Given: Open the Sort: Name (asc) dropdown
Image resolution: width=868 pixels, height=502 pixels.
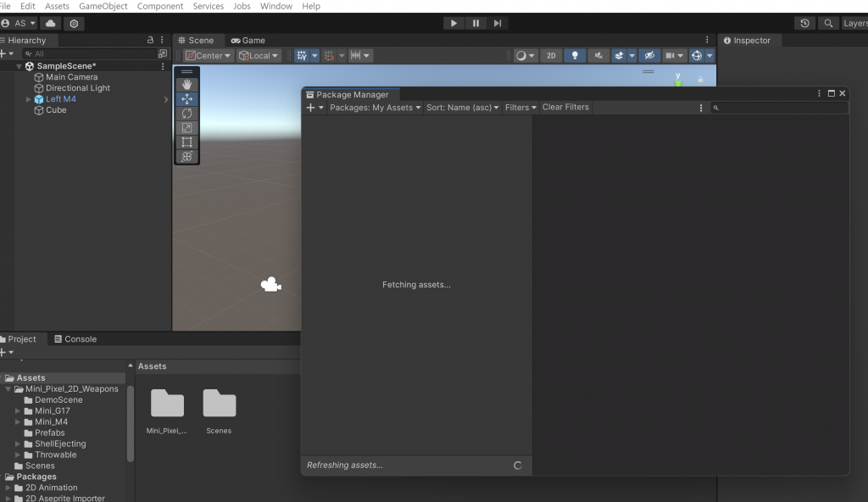Looking at the screenshot, I should (x=462, y=108).
